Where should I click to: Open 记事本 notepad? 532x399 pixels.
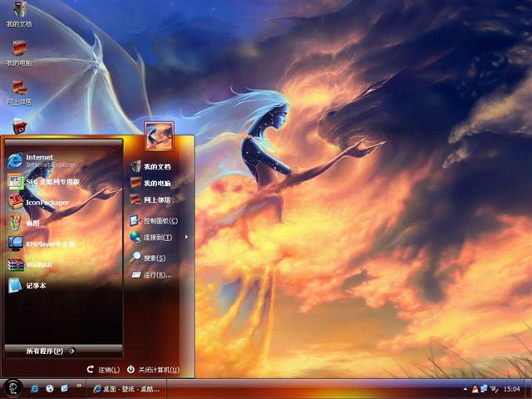tap(64, 285)
